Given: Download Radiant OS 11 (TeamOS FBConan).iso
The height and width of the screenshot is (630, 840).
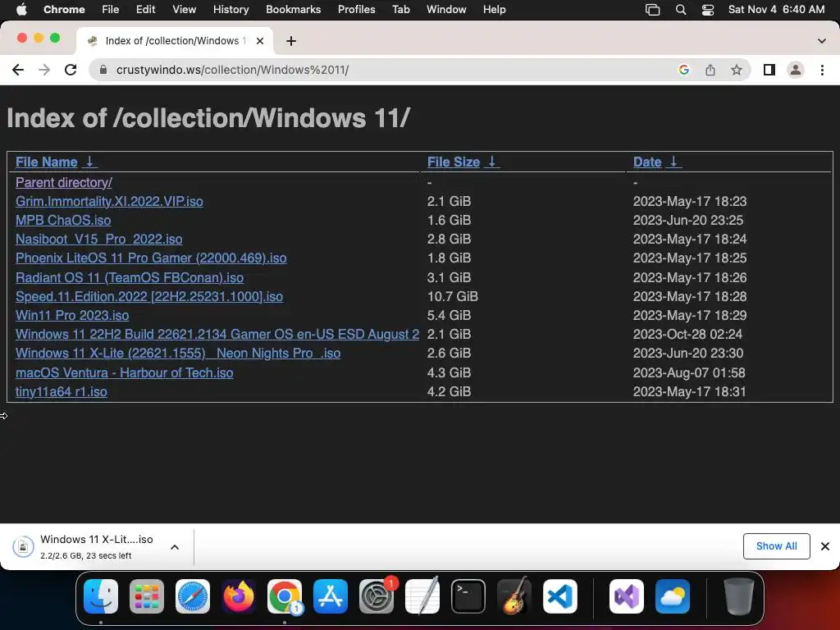Looking at the screenshot, I should [x=130, y=277].
